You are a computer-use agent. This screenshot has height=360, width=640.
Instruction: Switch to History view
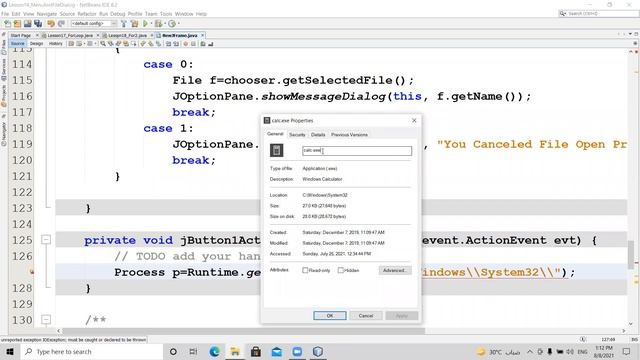(x=56, y=44)
